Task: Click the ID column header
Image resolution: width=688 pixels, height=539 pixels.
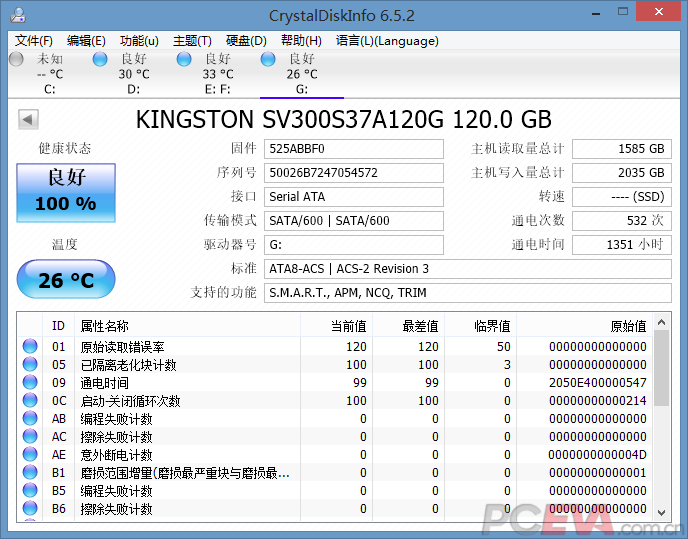Action: [x=58, y=326]
